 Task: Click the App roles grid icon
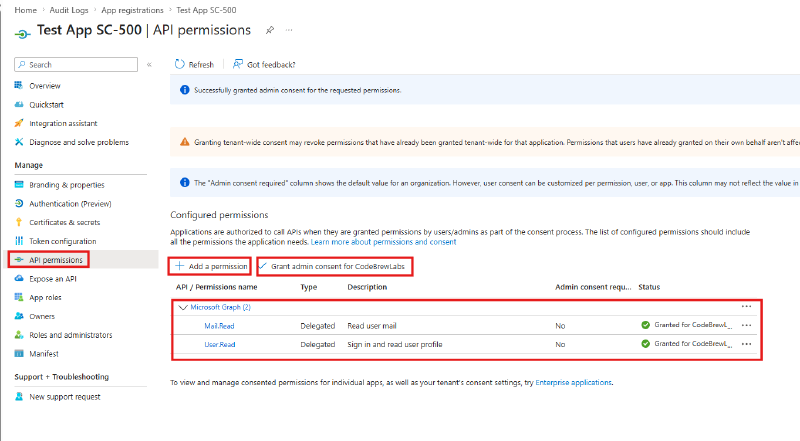point(19,297)
